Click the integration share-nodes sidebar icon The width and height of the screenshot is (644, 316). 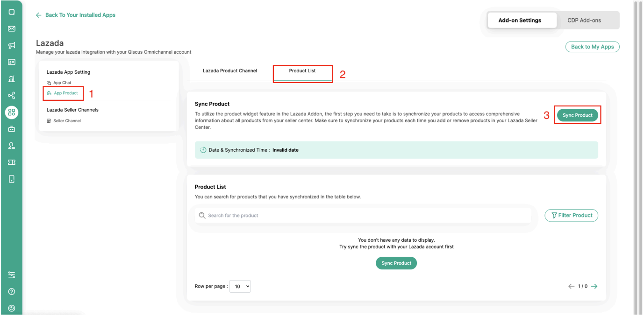(11, 95)
